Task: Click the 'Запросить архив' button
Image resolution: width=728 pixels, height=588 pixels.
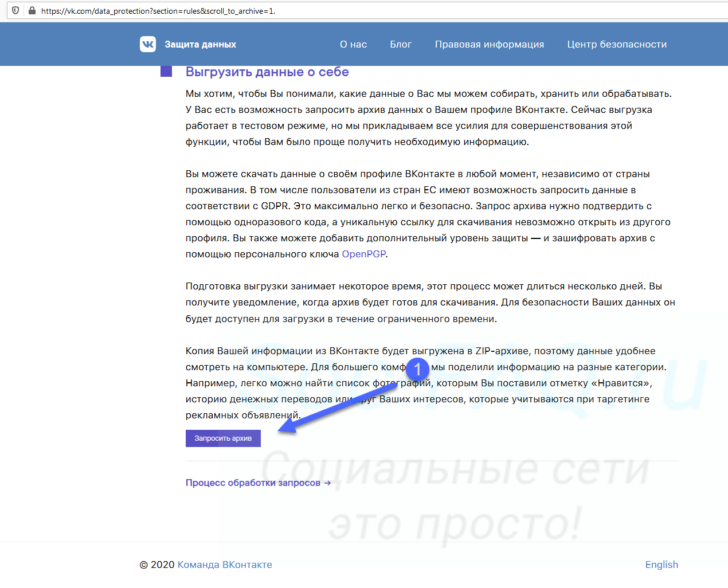Action: [x=223, y=438]
